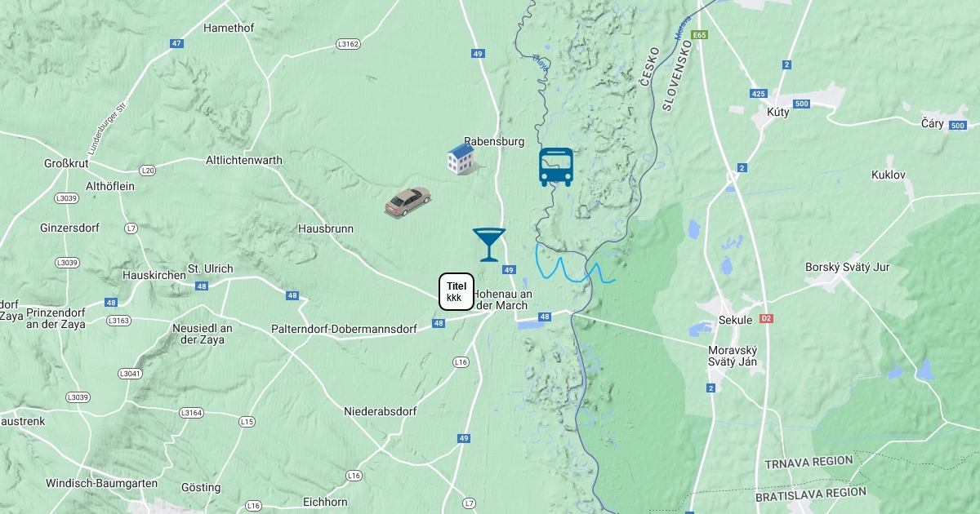
Task: Click the car marker icon
Action: [408, 202]
